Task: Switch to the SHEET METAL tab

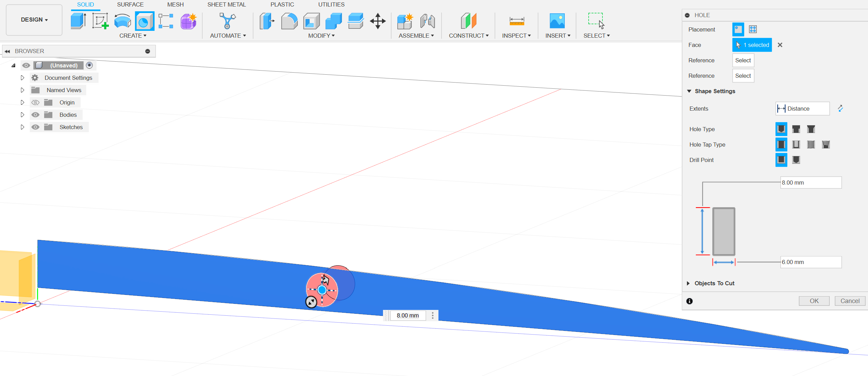Action: tap(227, 4)
